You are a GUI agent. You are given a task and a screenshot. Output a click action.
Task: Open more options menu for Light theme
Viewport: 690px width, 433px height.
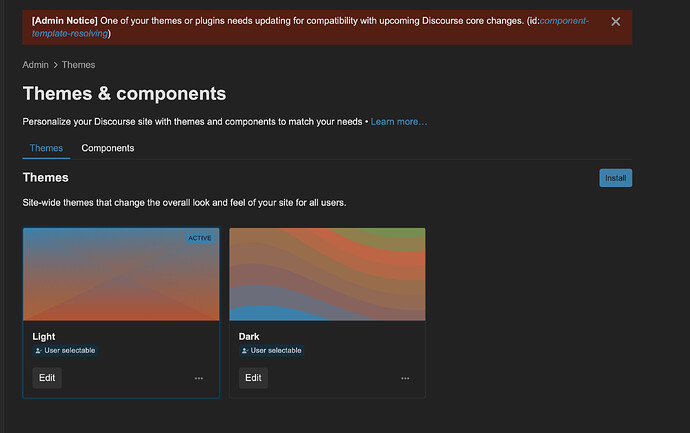(x=199, y=378)
